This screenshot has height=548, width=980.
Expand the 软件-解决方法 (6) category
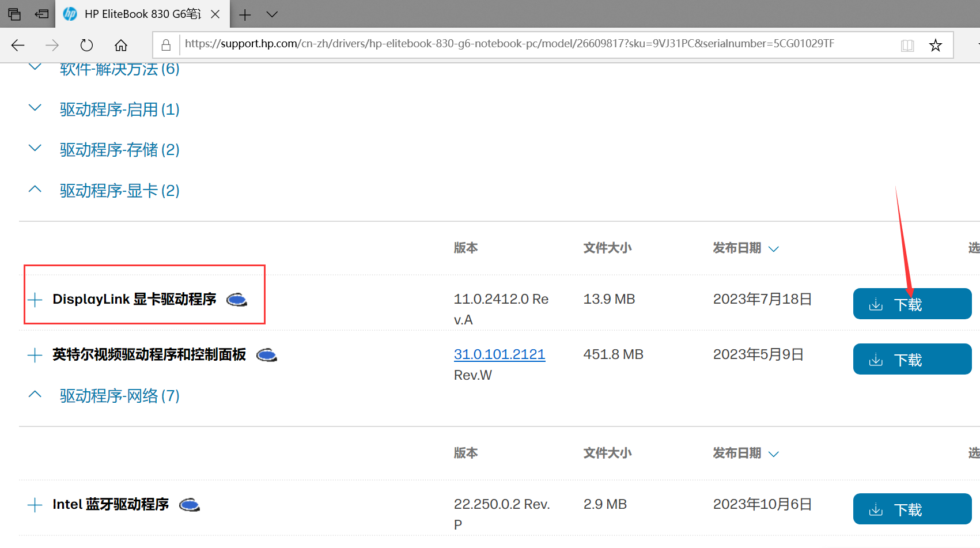tap(120, 69)
